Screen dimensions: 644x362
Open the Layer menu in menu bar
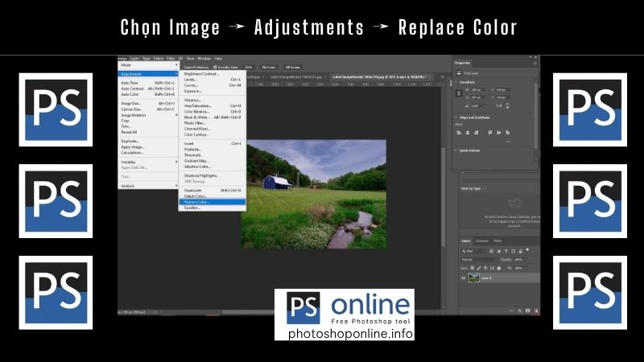pyautogui.click(x=134, y=58)
